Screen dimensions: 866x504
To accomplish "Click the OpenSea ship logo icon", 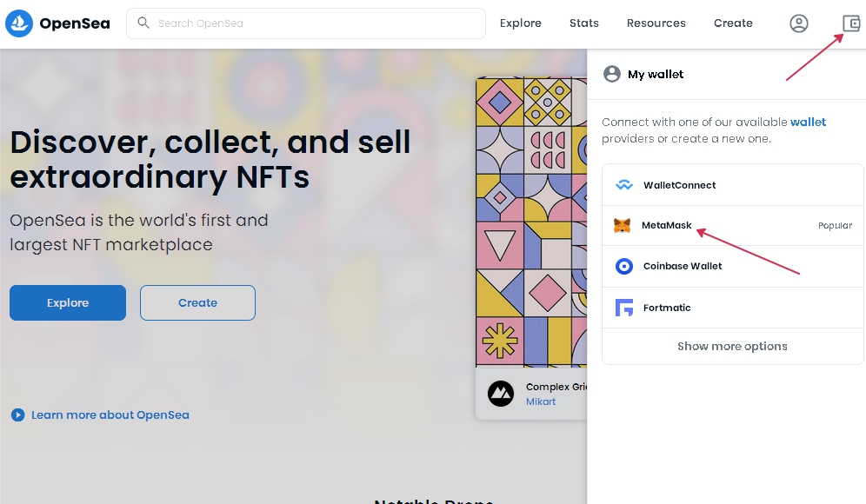I will pos(19,23).
